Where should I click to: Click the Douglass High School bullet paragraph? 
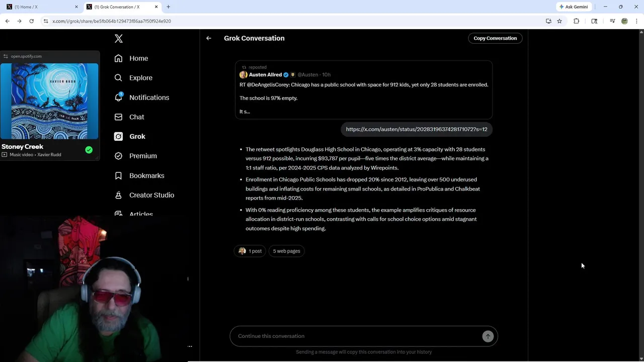click(x=367, y=158)
